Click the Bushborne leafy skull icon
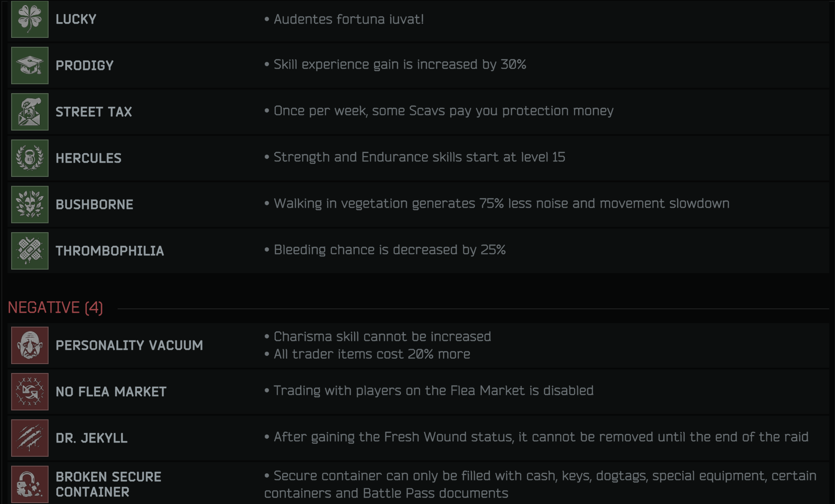 30,205
